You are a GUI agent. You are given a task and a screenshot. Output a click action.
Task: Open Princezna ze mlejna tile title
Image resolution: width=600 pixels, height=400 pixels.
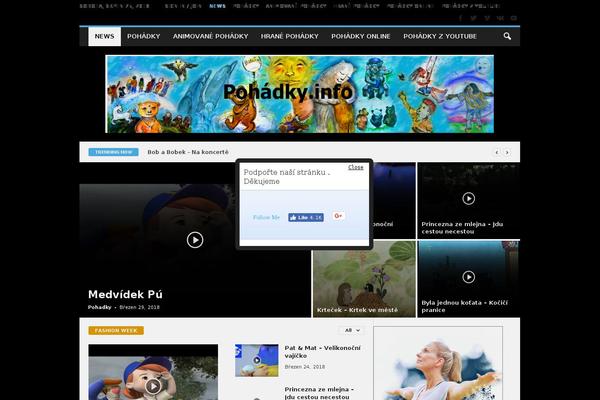click(x=462, y=228)
